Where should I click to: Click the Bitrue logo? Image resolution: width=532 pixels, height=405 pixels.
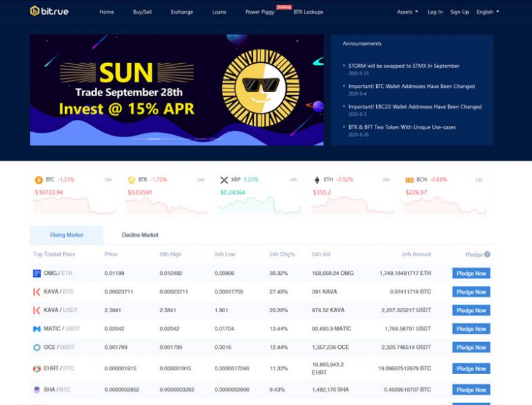click(49, 11)
